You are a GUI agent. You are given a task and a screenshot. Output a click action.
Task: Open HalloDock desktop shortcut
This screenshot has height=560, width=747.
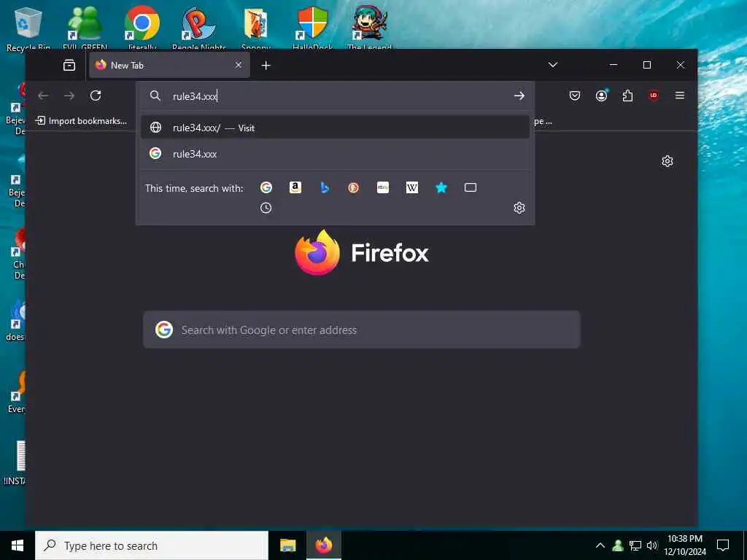312,28
